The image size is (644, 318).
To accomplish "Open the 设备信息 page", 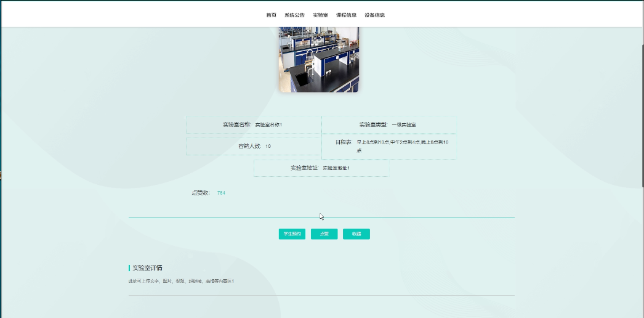I will point(374,15).
